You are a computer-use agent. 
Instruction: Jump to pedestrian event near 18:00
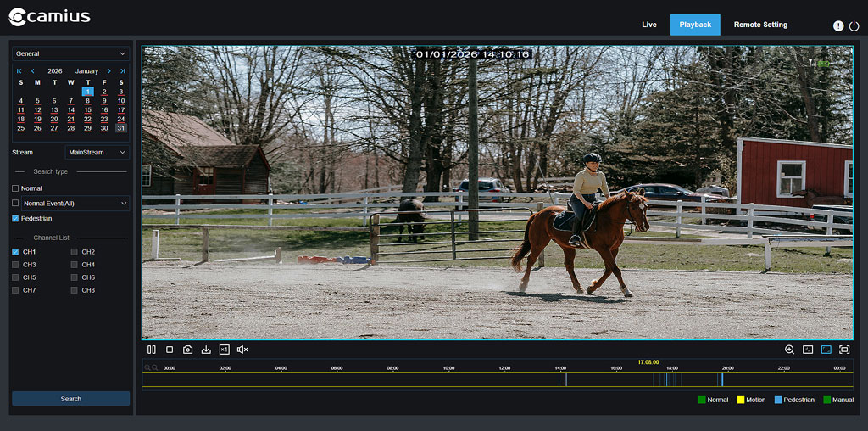click(666, 379)
